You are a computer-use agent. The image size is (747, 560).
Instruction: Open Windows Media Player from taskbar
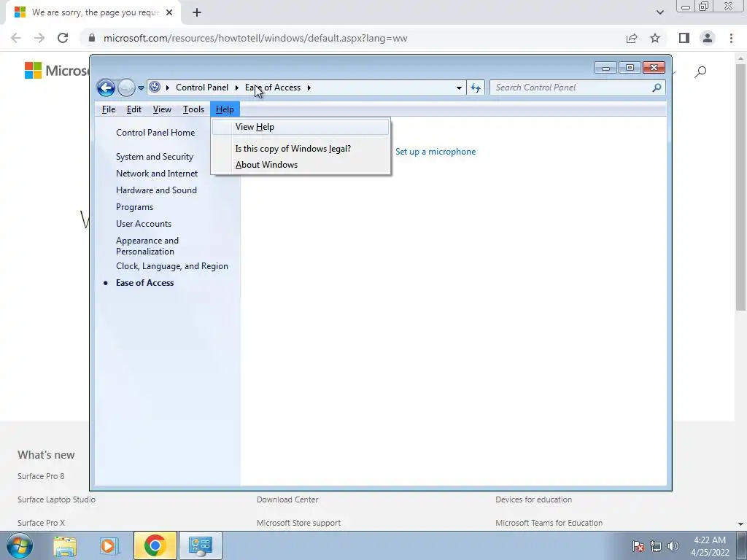[108, 545]
